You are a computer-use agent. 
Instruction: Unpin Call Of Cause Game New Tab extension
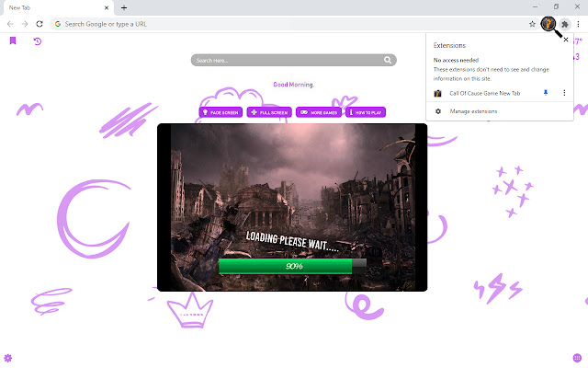click(x=546, y=93)
